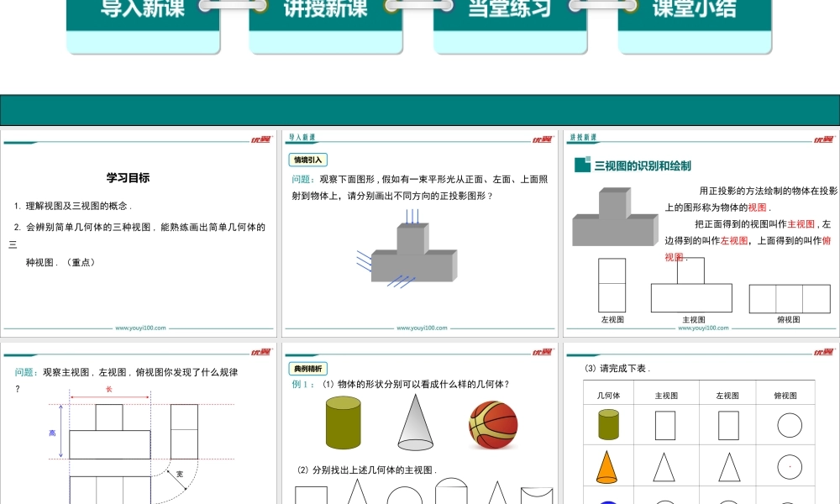Screen dimensions: 840x504
Task: Open the www.youyi100.com link under the 情境引入 slide
Action: 421,328
